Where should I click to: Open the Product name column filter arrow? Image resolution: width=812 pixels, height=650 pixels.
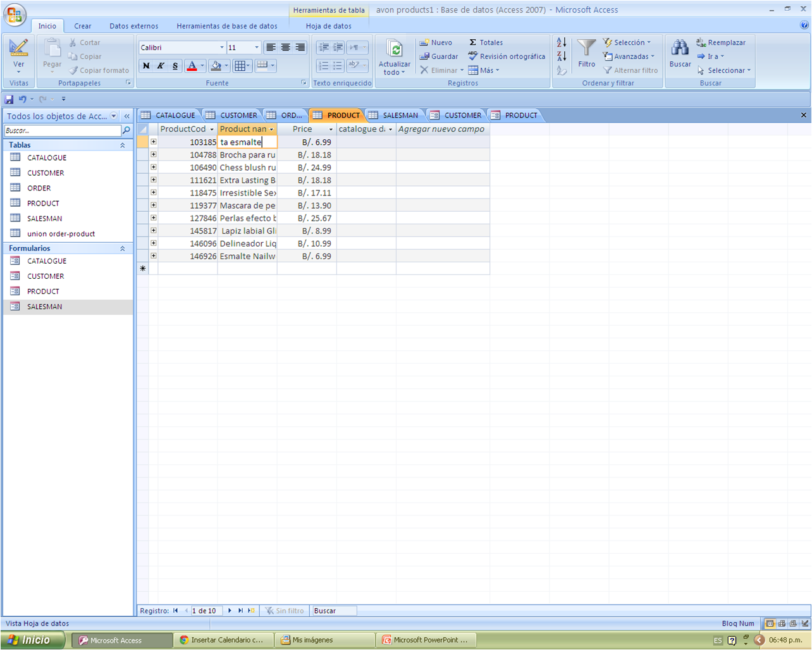[x=273, y=129]
